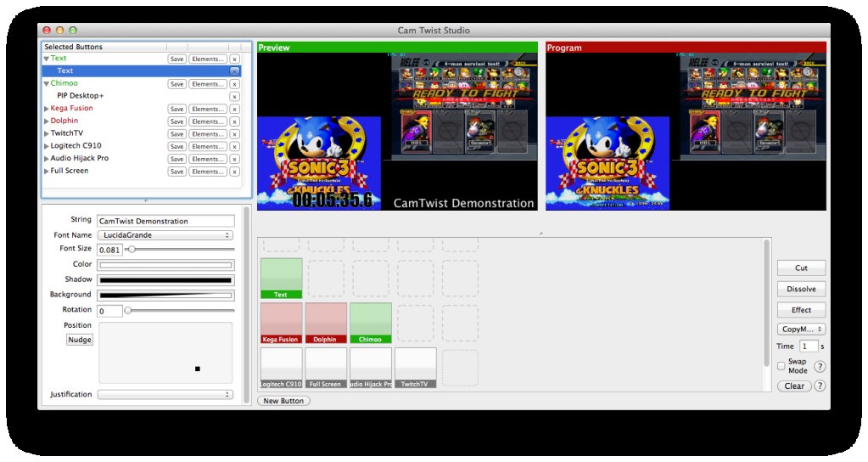Click the Dissolve button
The height and width of the screenshot is (462, 868).
coord(801,289)
